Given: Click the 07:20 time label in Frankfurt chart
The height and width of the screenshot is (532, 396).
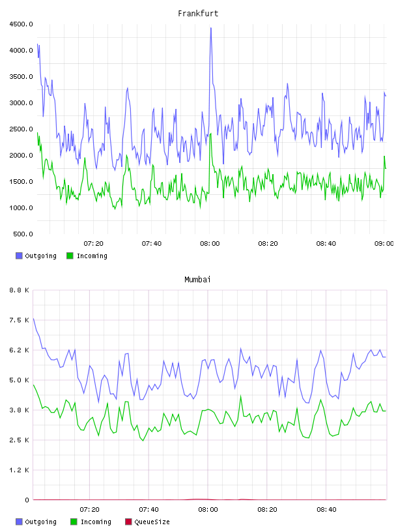Looking at the screenshot, I should [94, 244].
